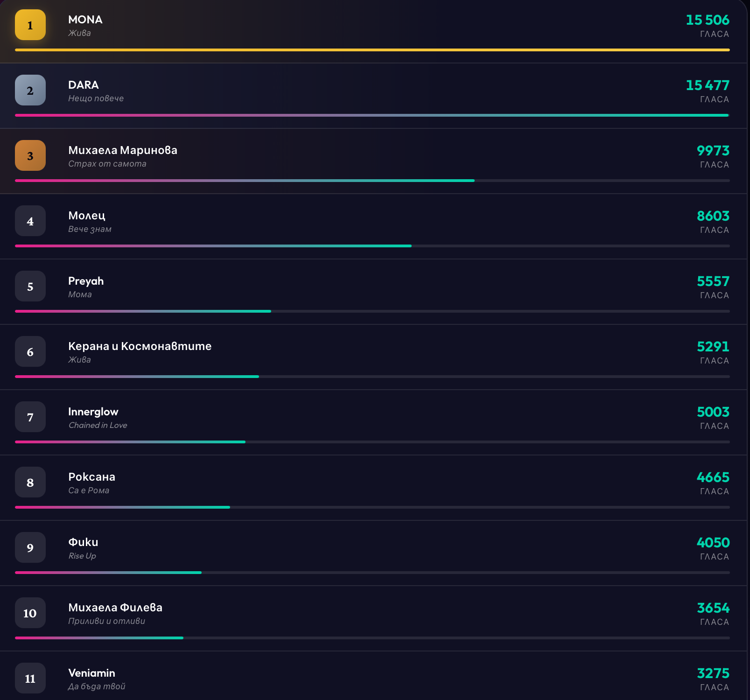Click the song title Вече знам
750x700 pixels.
click(90, 229)
